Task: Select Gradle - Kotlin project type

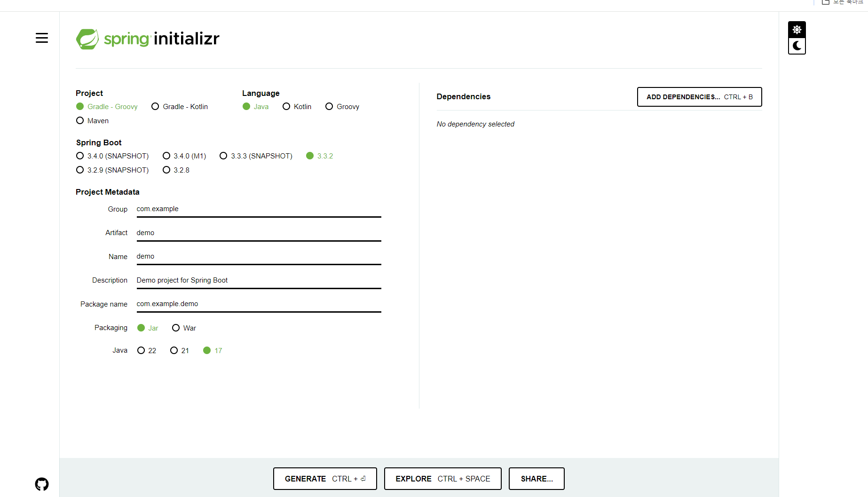Action: click(x=180, y=107)
